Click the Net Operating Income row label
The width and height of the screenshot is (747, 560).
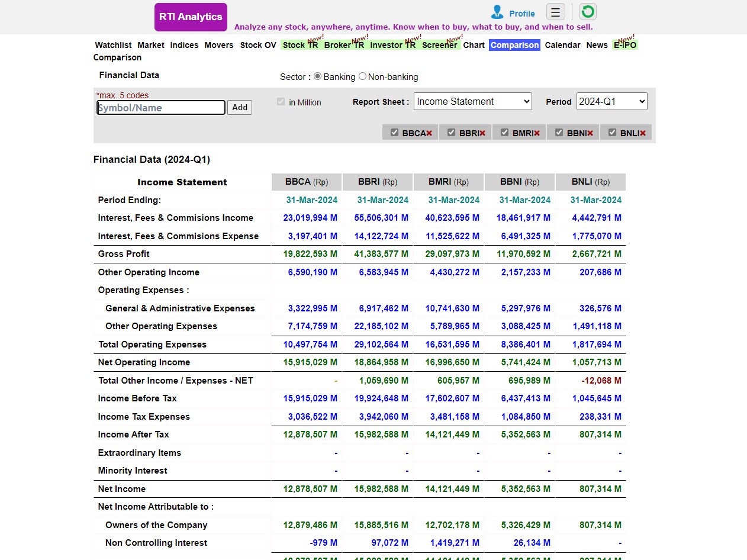(144, 362)
